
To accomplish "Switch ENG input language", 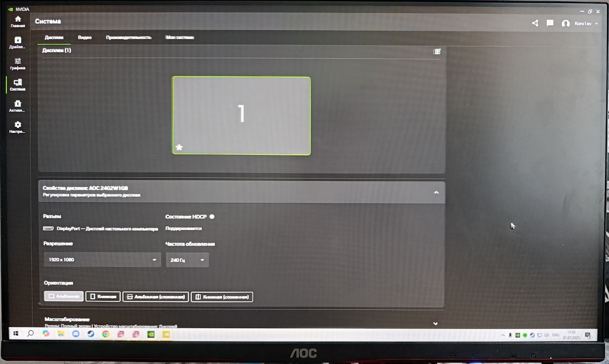I will [x=555, y=335].
